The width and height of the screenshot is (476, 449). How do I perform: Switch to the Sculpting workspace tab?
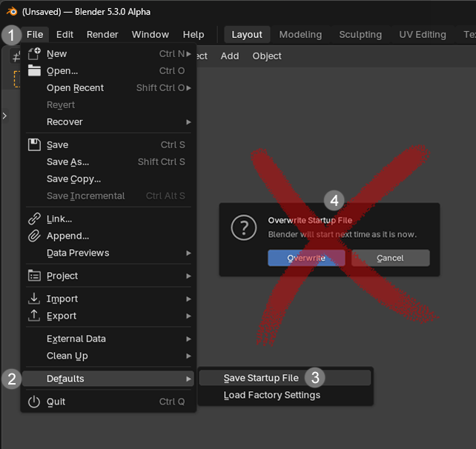[x=360, y=35]
